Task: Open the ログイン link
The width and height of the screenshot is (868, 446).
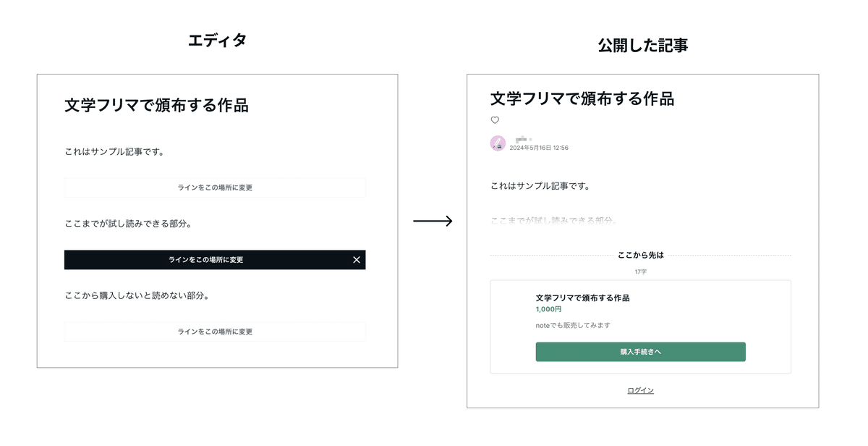Action: pyautogui.click(x=640, y=390)
